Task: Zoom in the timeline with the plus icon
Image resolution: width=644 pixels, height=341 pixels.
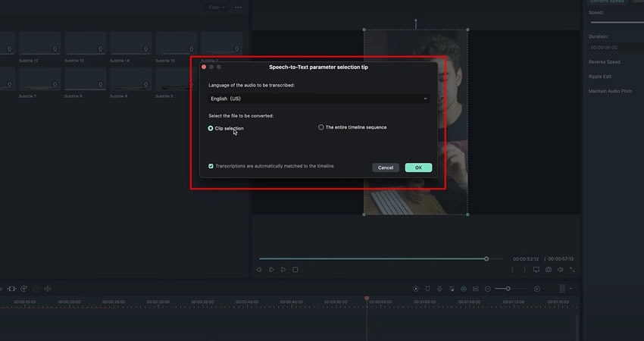Action: (537, 289)
